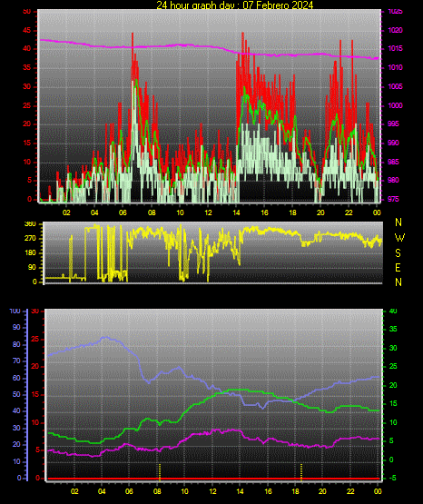Click magenta pressure value 1020
This screenshot has width=423, height=504.
coord(395,30)
